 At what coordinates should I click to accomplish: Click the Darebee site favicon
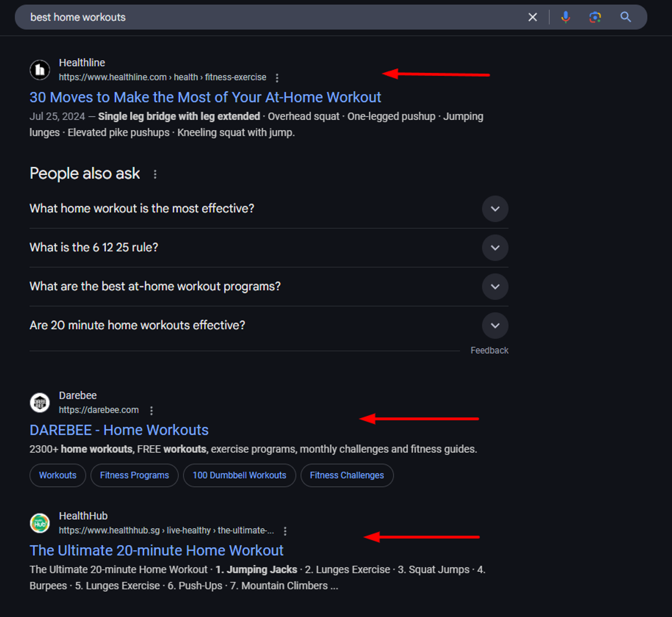[x=40, y=403]
